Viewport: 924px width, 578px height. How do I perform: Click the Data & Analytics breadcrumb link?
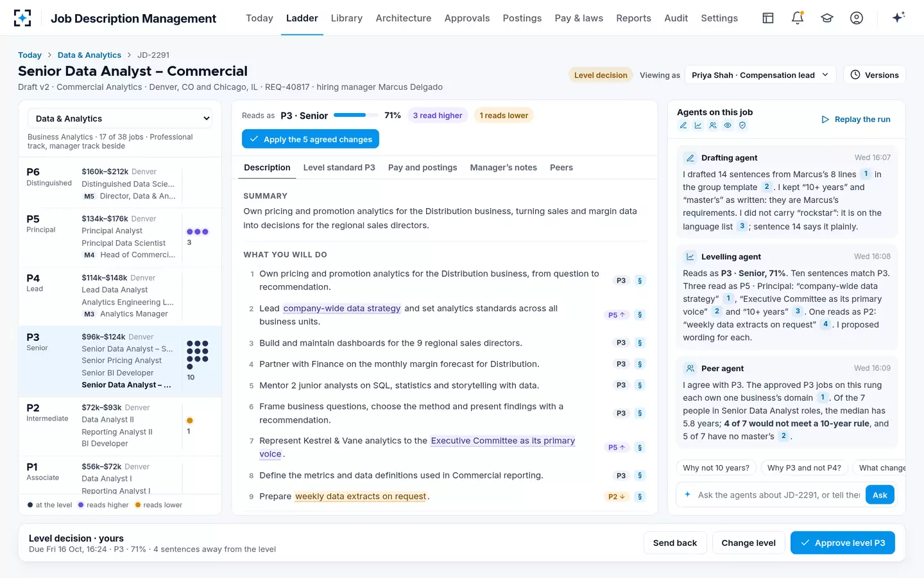pos(89,55)
